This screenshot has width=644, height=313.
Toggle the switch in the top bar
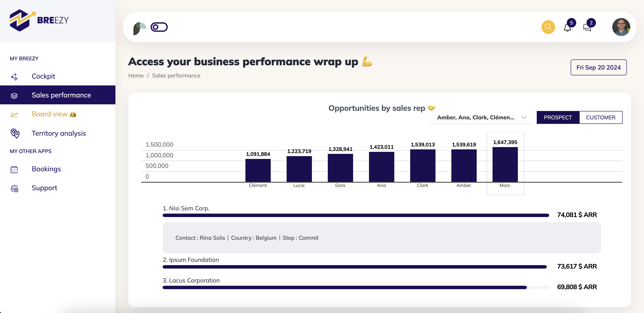[159, 27]
